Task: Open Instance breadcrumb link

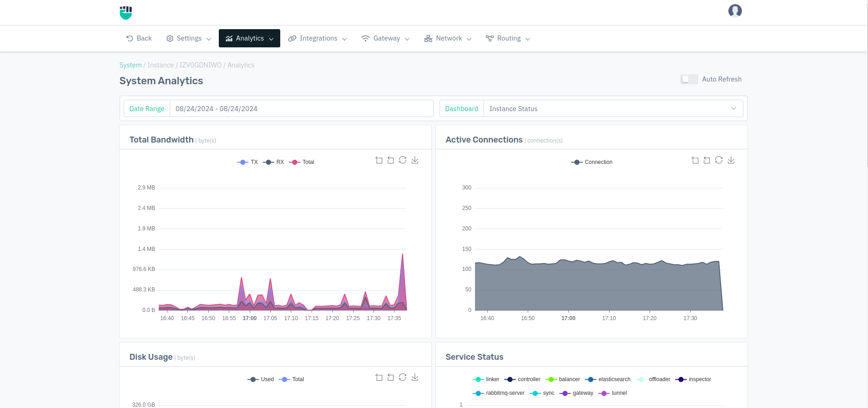Action: [x=161, y=65]
